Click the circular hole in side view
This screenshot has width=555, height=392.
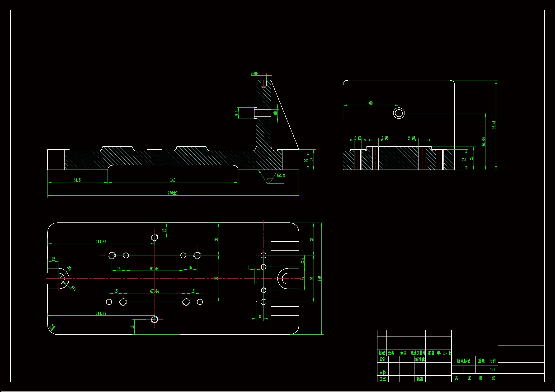click(x=399, y=113)
